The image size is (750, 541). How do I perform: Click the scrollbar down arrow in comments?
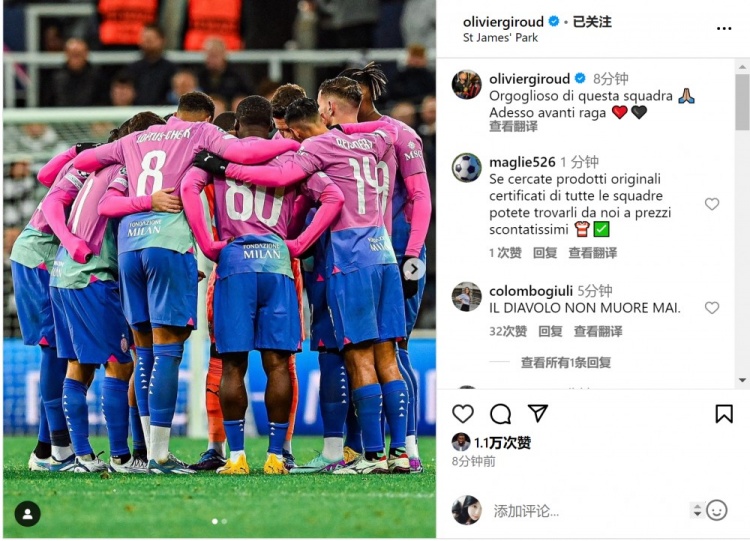point(742,380)
